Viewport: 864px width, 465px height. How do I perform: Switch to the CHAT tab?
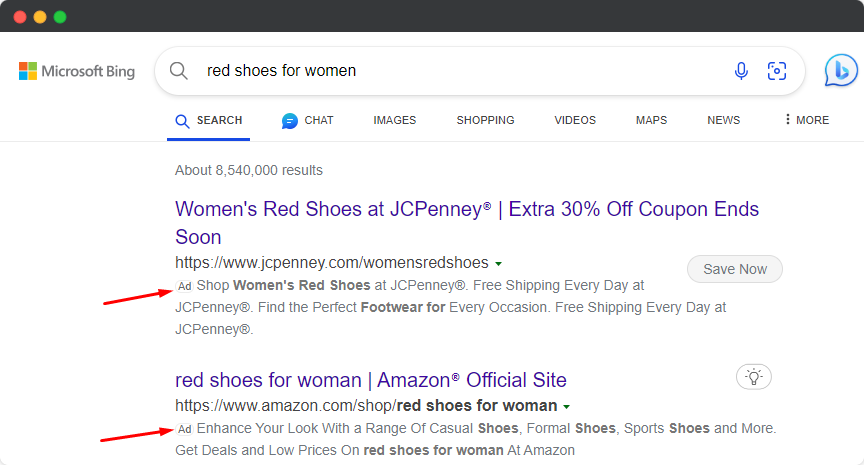307,121
